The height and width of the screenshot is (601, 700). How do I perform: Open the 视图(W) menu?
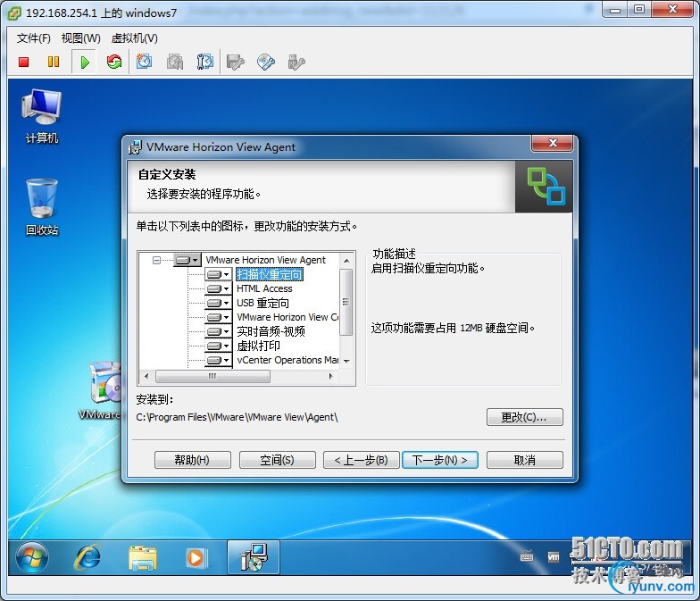pyautogui.click(x=80, y=38)
